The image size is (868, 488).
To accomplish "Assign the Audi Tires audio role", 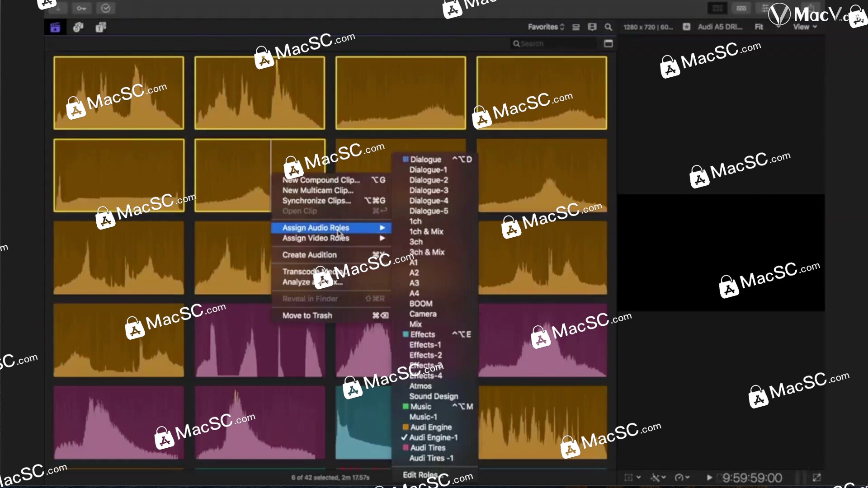I will 428,448.
